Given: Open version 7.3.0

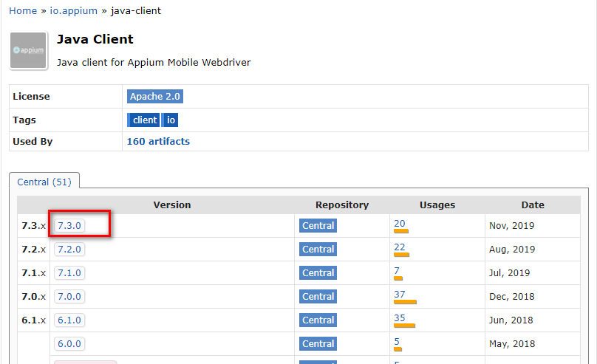Looking at the screenshot, I should (x=69, y=225).
